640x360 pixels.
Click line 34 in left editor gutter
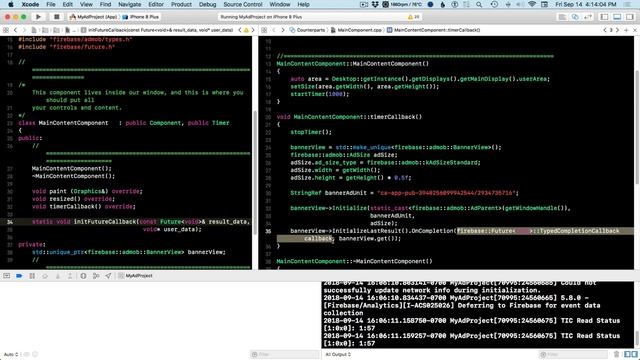10,222
